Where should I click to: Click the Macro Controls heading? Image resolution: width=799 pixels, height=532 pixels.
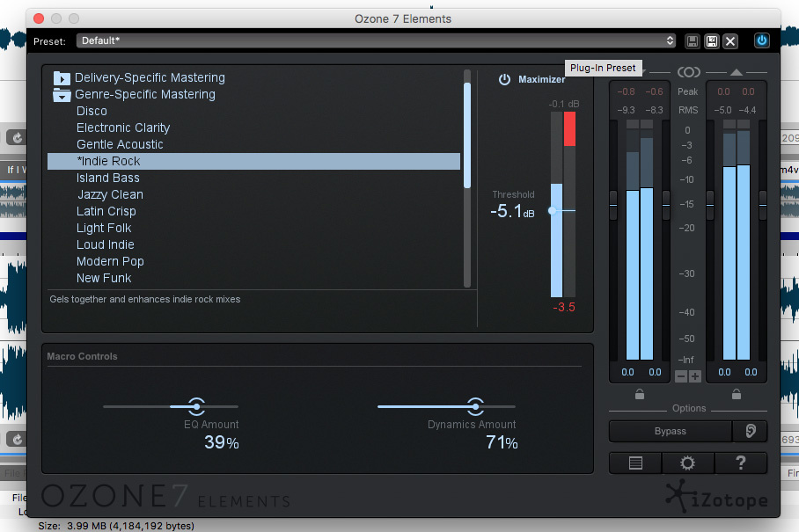click(82, 356)
